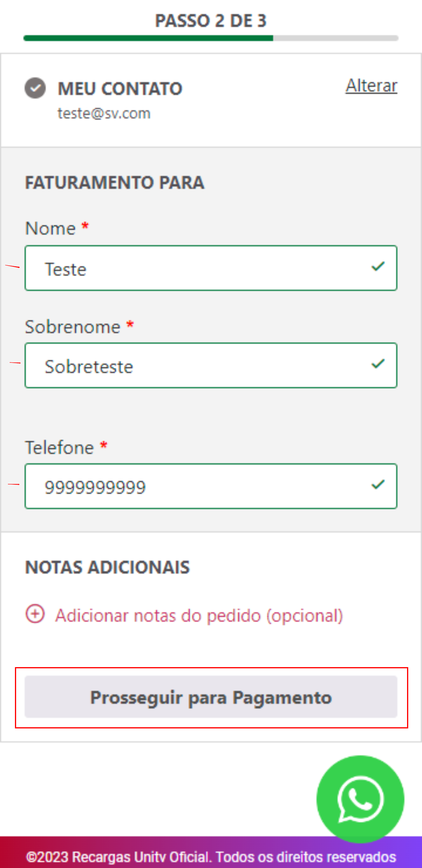This screenshot has width=422, height=868.
Task: Click the FATURAMENTO PARA heading
Action: click(x=115, y=183)
